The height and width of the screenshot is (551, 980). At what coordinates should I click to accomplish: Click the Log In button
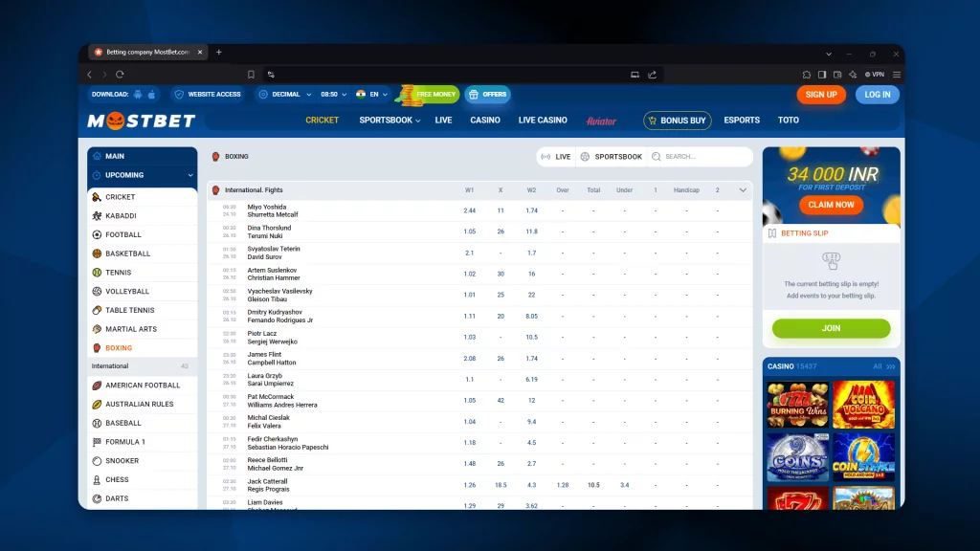tap(878, 95)
